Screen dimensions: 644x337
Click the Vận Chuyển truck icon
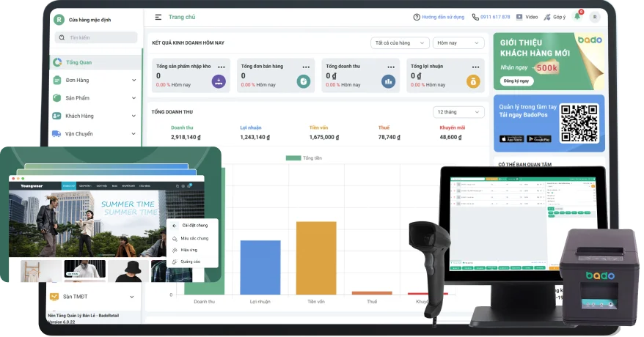pos(56,133)
